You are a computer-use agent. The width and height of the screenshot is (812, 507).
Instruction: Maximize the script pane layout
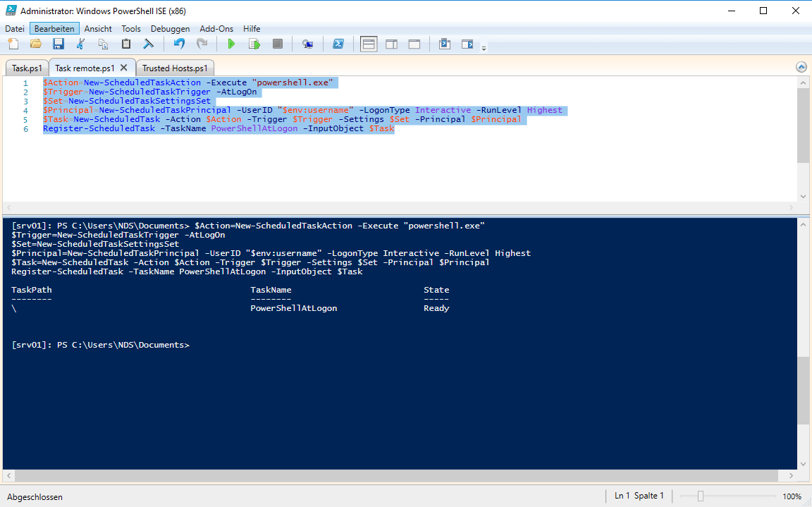pyautogui.click(x=414, y=44)
